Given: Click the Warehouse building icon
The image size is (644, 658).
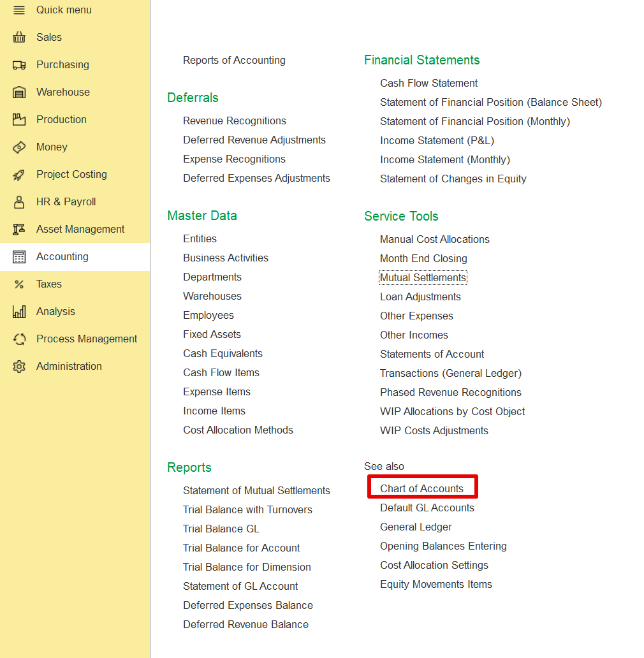Looking at the screenshot, I should point(19,92).
